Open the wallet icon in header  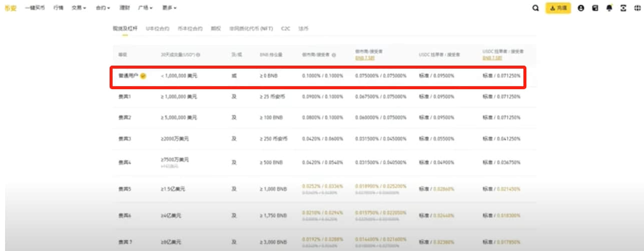tap(595, 8)
